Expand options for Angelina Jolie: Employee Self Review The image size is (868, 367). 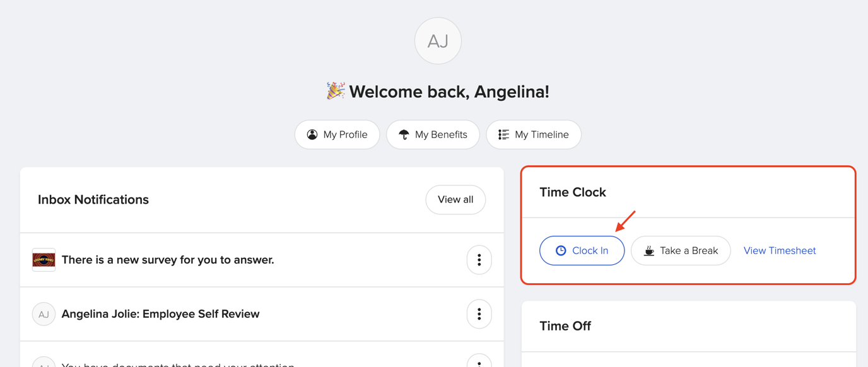click(479, 313)
